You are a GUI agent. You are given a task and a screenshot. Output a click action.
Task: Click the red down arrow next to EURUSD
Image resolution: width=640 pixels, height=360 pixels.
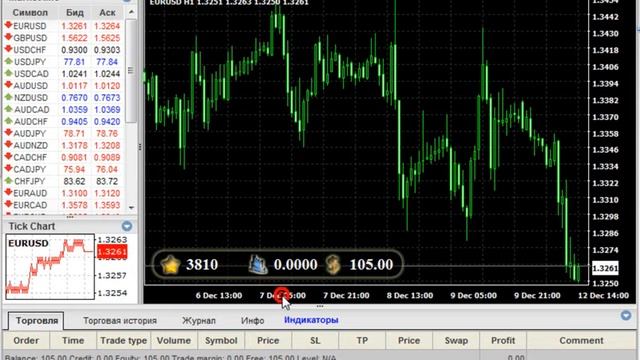(x=8, y=25)
